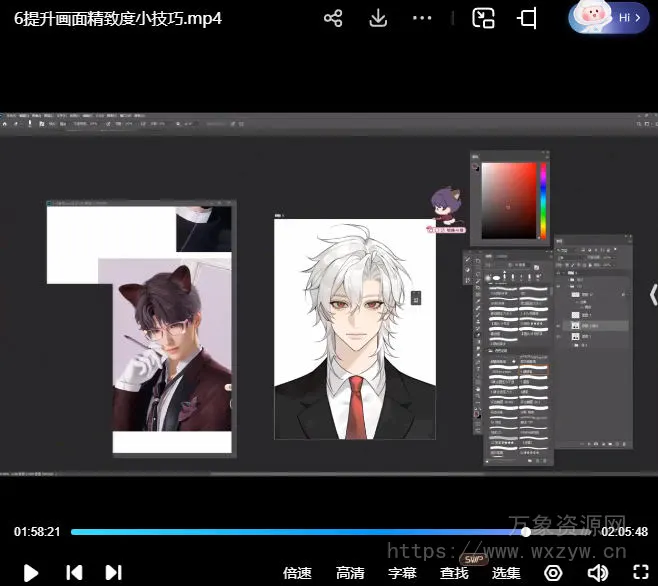Viewport: 658px width, 586px height.
Task: Mute audio with the speaker icon
Action: [597, 573]
